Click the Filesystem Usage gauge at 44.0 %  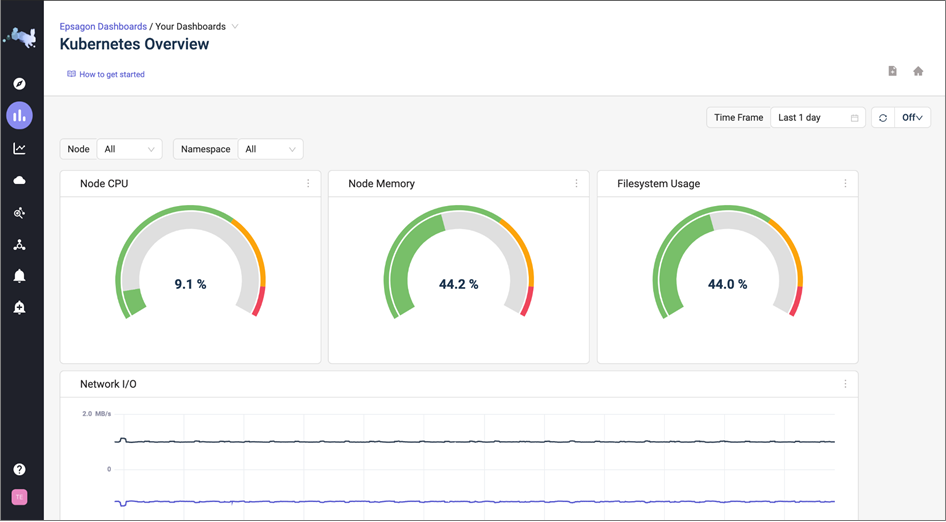(728, 262)
